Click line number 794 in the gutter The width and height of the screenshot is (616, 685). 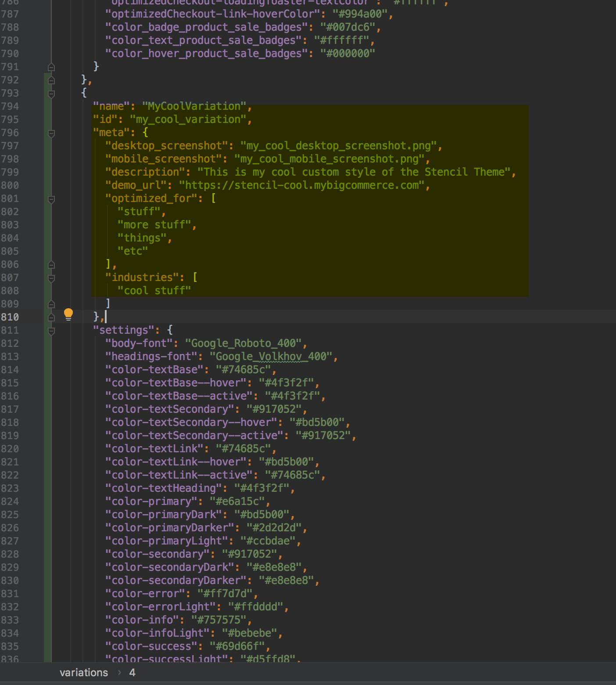10,106
